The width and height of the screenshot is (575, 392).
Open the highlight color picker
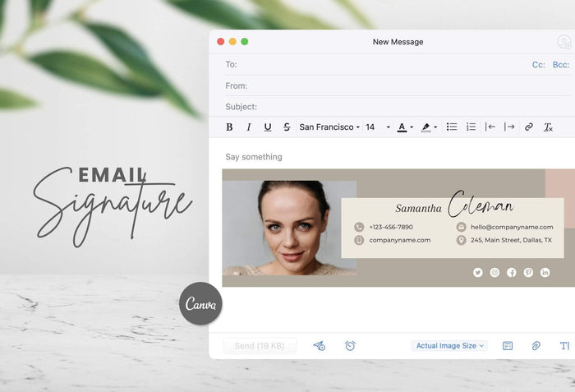tap(429, 127)
